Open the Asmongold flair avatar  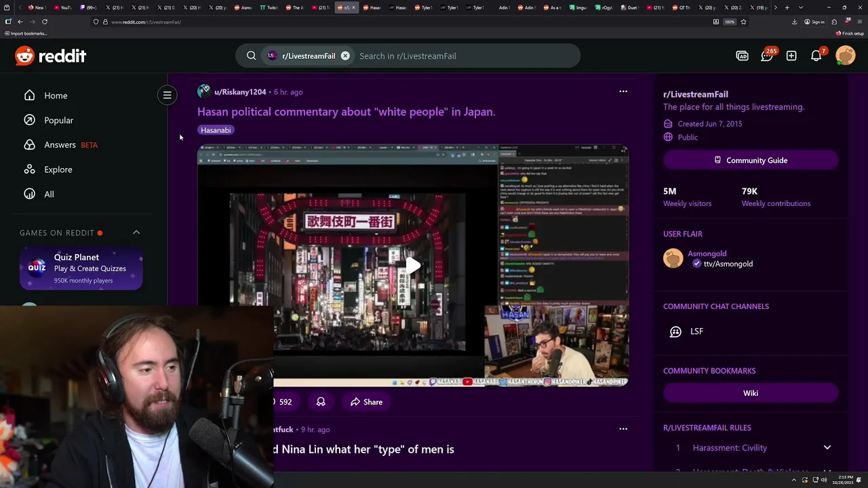673,258
